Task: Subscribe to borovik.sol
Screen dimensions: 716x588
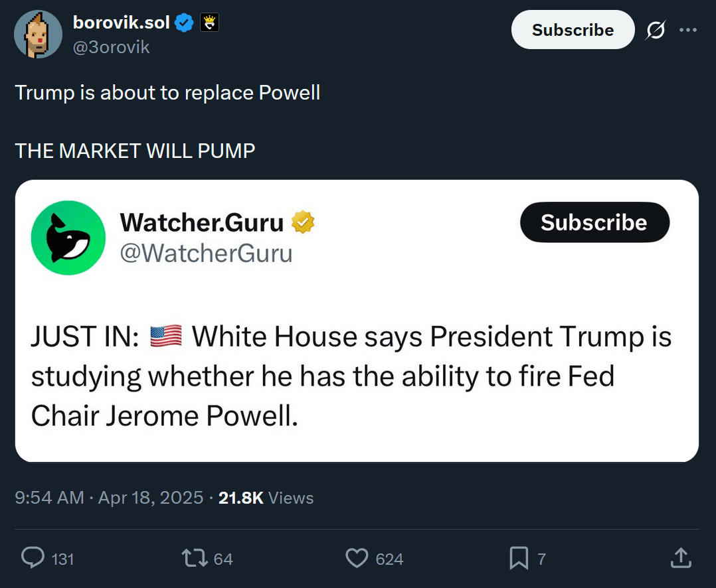Action: click(x=573, y=30)
